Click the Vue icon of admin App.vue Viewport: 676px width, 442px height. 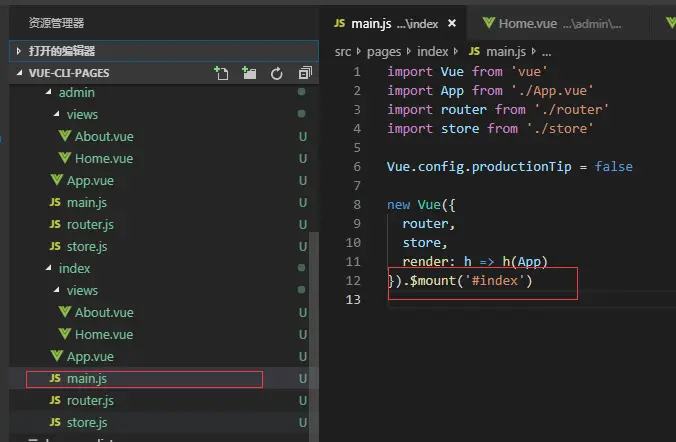(56, 180)
